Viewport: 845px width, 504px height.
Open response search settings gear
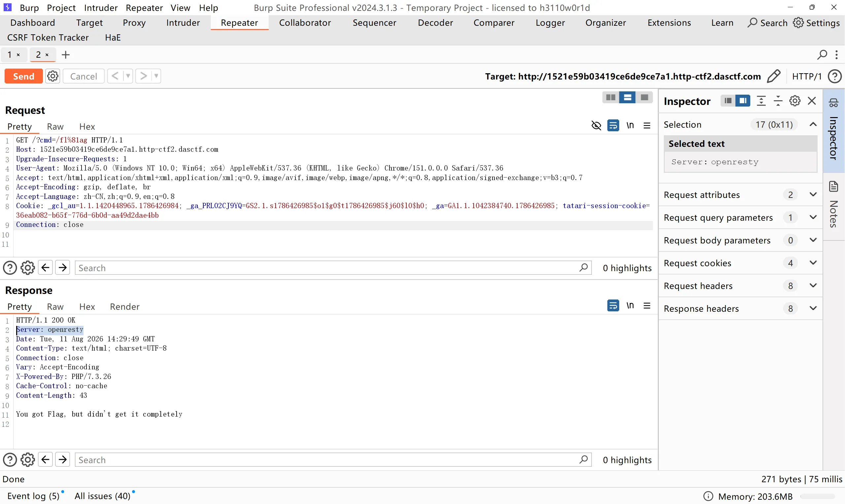27,459
